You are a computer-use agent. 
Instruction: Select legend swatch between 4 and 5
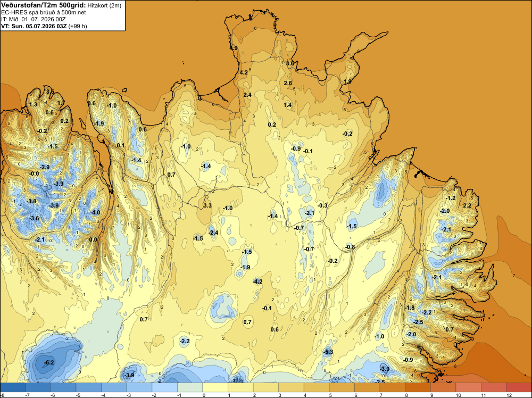[316, 387]
